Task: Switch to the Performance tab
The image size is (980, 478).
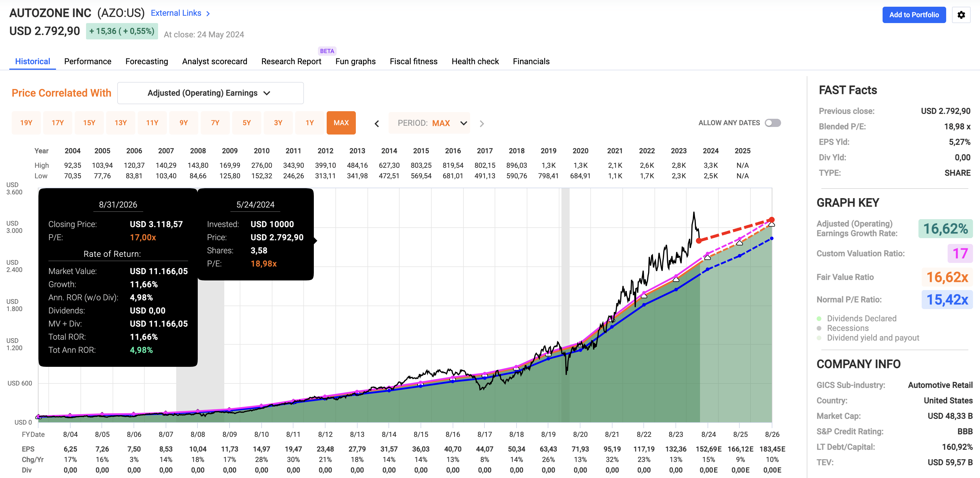Action: [87, 61]
